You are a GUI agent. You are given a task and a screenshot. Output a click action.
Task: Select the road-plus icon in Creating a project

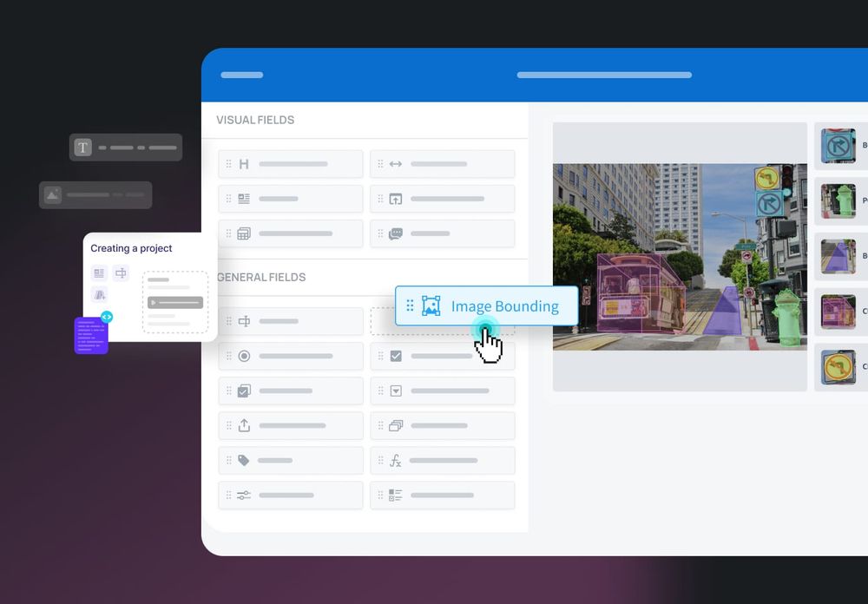[x=100, y=294]
